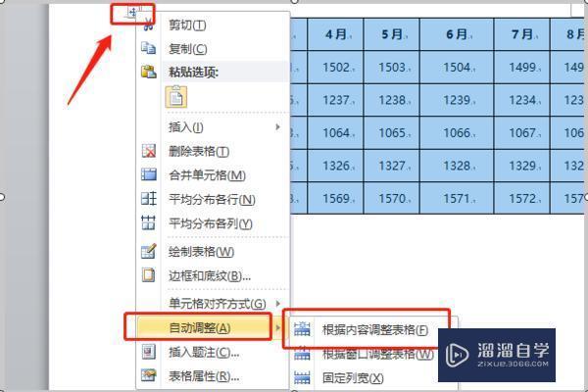Click the cell containing 1328
This screenshot has width=588, height=392.
coord(457,166)
